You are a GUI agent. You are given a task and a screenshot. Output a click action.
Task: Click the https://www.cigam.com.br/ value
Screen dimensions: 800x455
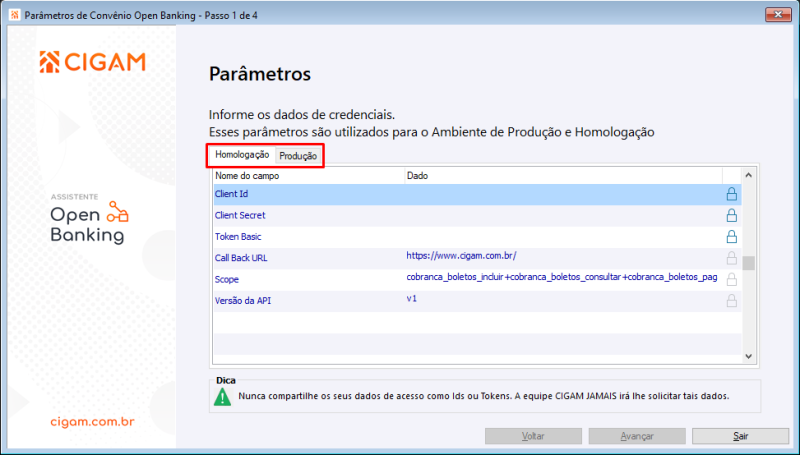461,256
